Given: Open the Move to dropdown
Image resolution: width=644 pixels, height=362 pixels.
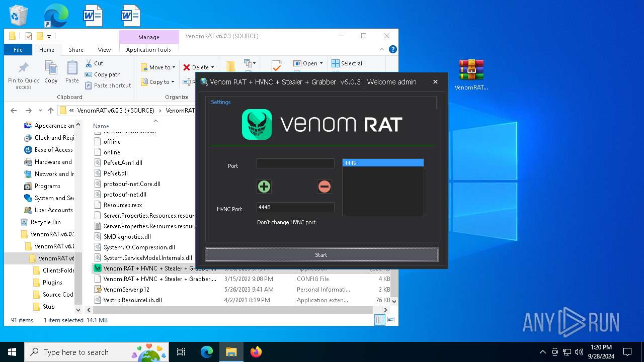Looking at the screenshot, I should click(x=158, y=67).
